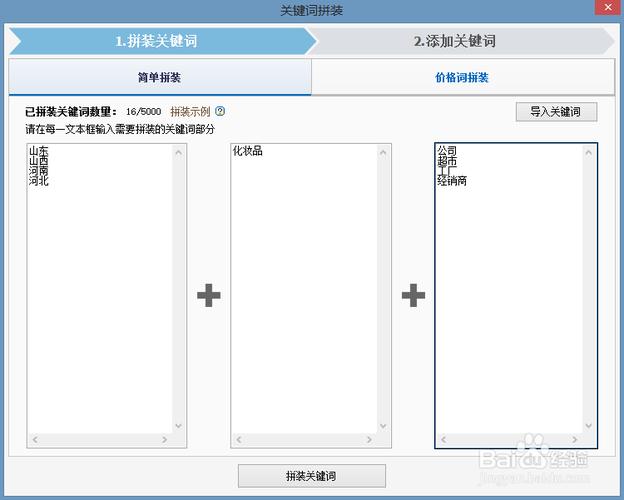Select the 工厂 line in third box
The image size is (624, 500).
pos(447,171)
